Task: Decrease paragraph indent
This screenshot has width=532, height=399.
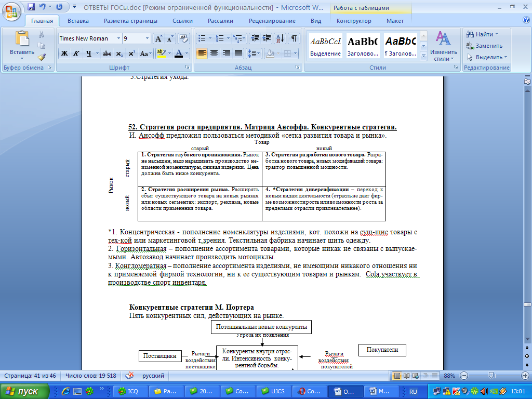Action: click(x=255, y=38)
